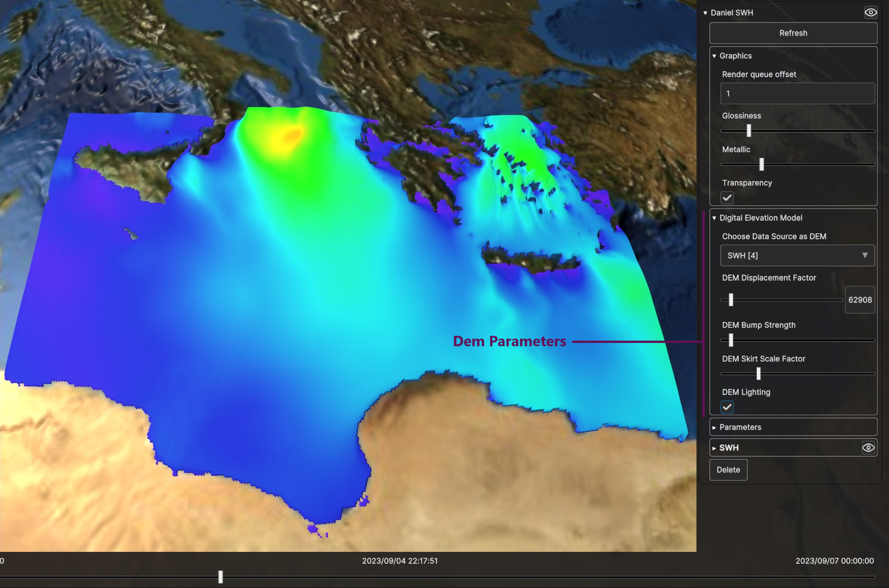Disable the DEM Lighting checkbox
Image resolution: width=889 pixels, height=588 pixels.
click(x=727, y=407)
